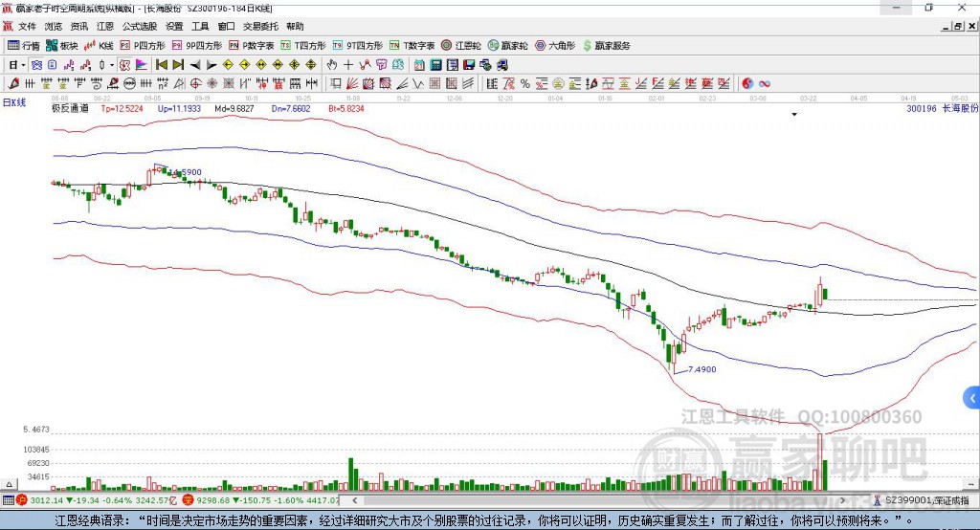Jump to first bar with skip-back icon

tap(161, 65)
